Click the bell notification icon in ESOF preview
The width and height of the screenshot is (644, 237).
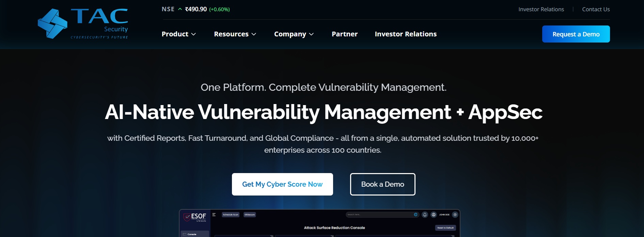pyautogui.click(x=425, y=215)
